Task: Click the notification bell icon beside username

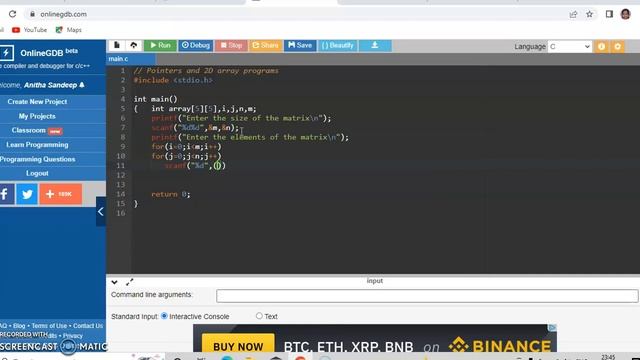Action: point(82,85)
